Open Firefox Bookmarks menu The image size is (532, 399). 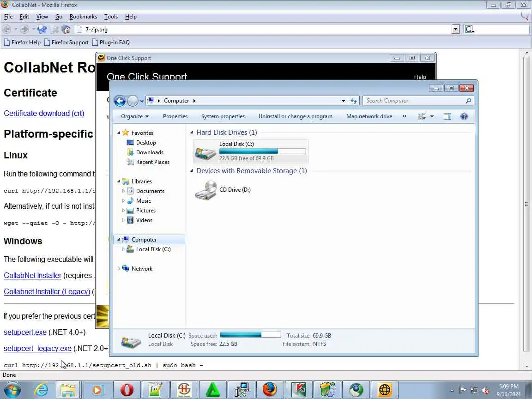coord(83,17)
